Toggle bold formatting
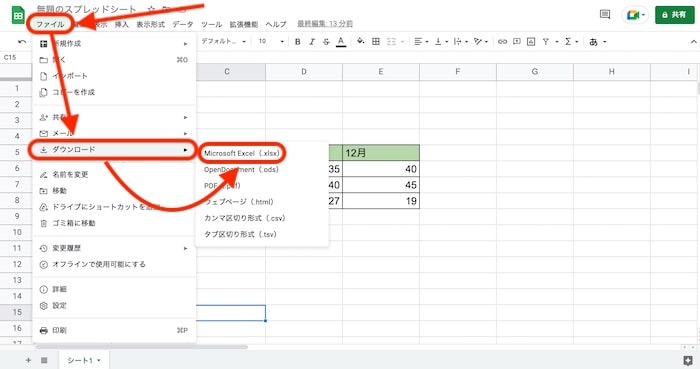The height and width of the screenshot is (369, 700). 298,41
